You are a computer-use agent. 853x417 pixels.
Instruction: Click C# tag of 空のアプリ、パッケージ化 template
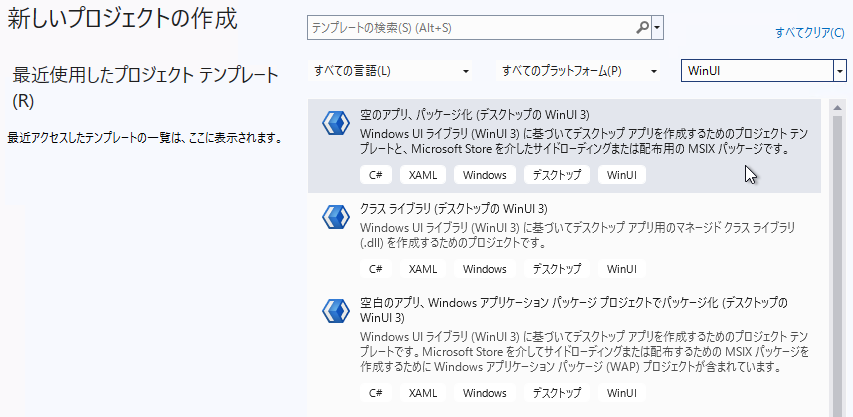pos(376,175)
